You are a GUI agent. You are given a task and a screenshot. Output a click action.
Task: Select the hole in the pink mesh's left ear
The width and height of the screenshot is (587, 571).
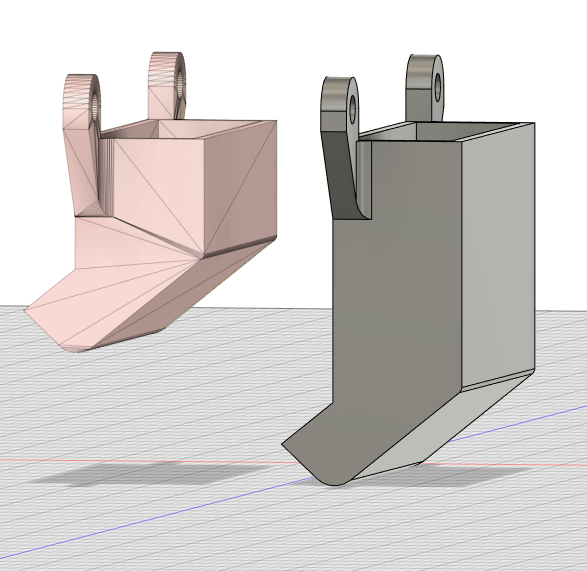(94, 107)
